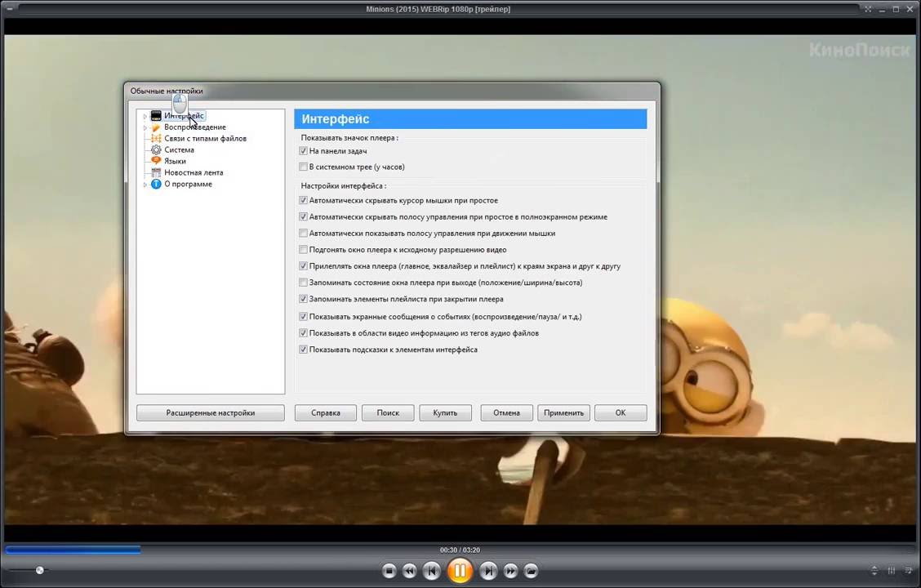
Task: Click the Справка button
Action: [326, 413]
